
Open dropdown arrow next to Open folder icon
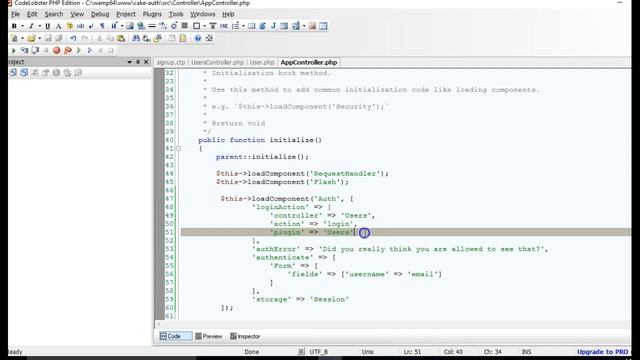pyautogui.click(x=39, y=38)
